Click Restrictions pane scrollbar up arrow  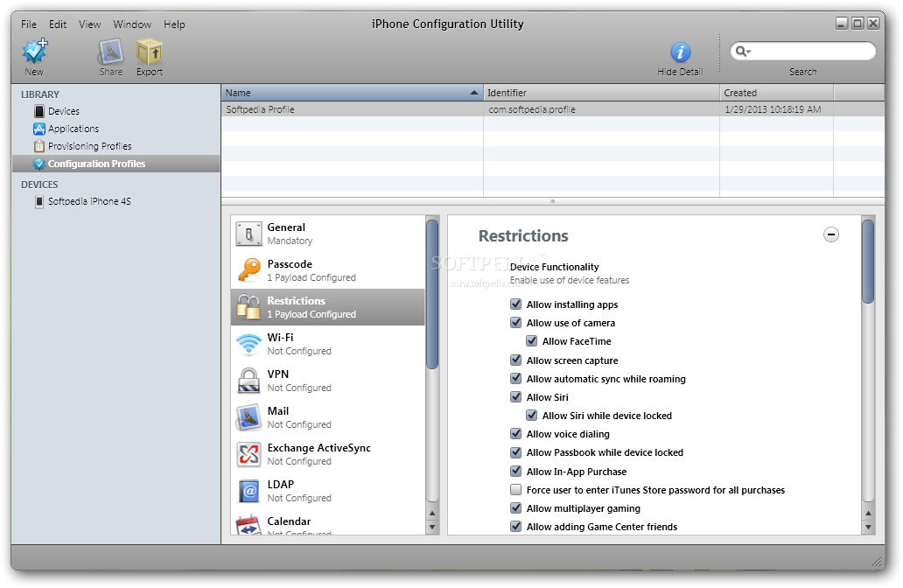pyautogui.click(x=869, y=513)
